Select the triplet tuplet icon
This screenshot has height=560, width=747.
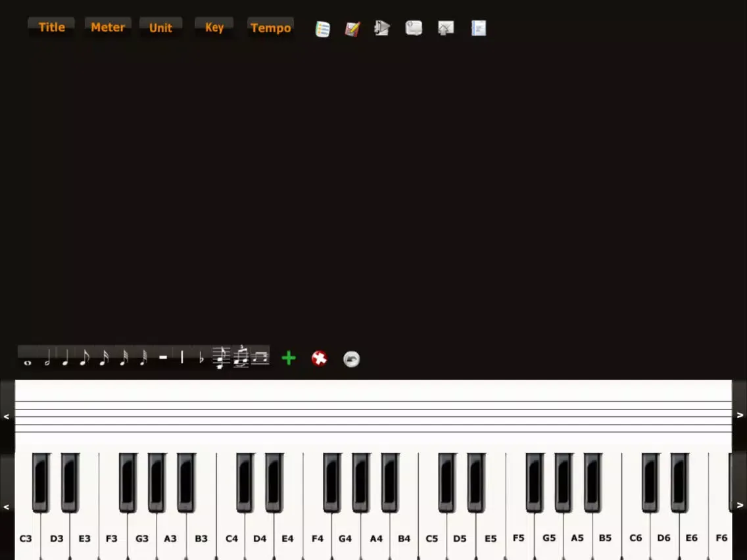[x=241, y=357]
